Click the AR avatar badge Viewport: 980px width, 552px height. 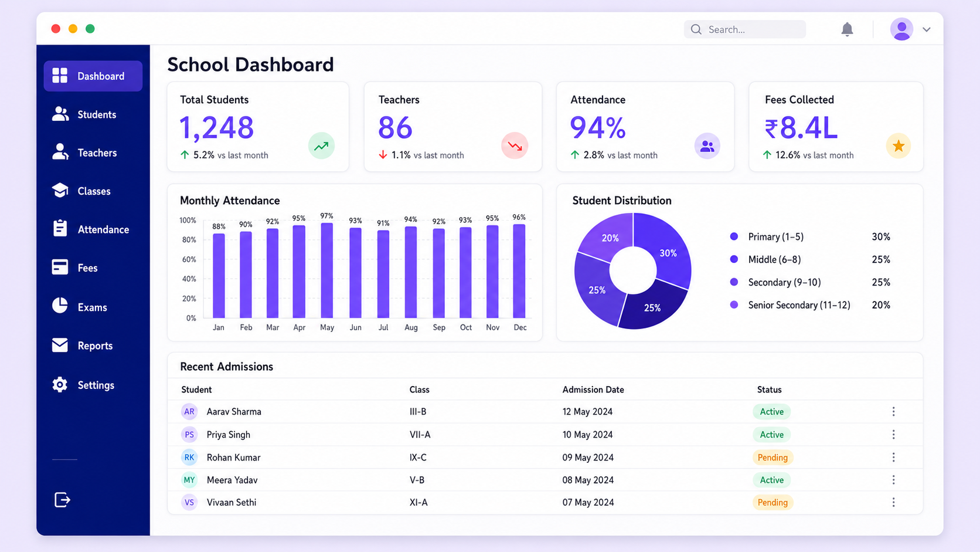(189, 412)
